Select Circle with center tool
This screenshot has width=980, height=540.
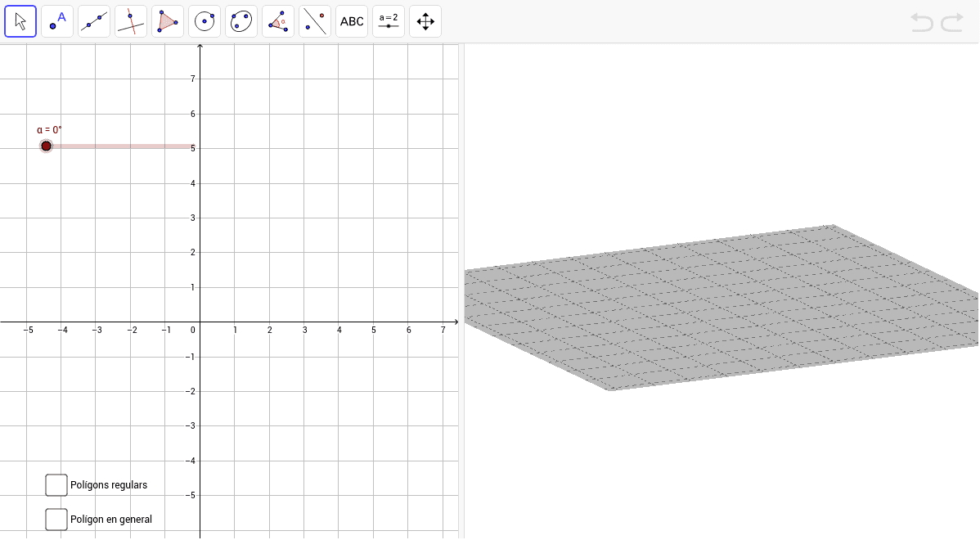[205, 21]
